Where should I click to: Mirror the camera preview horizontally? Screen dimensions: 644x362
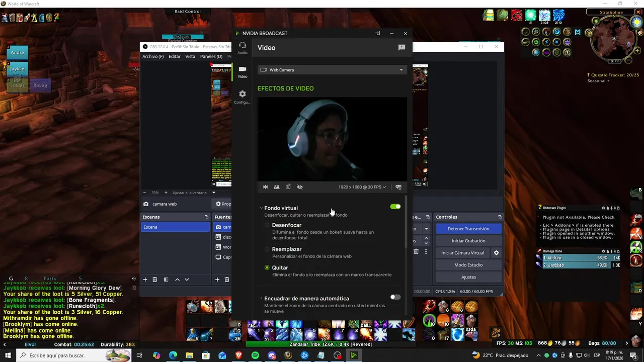(265, 187)
